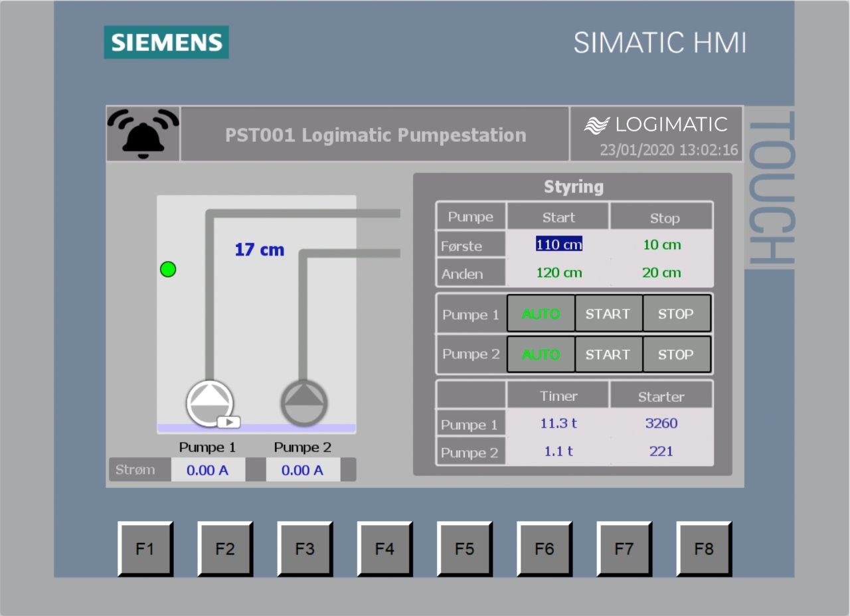Click the small play badge on Pumpe 1

(x=228, y=422)
